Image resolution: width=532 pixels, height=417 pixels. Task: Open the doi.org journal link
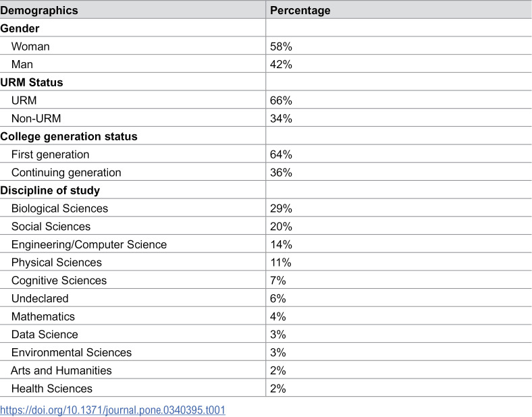(x=113, y=410)
